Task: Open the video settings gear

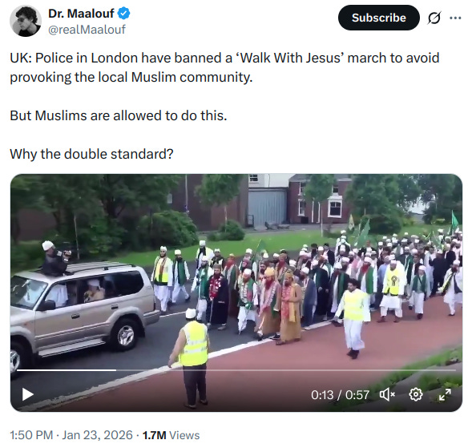Action: 416,394
